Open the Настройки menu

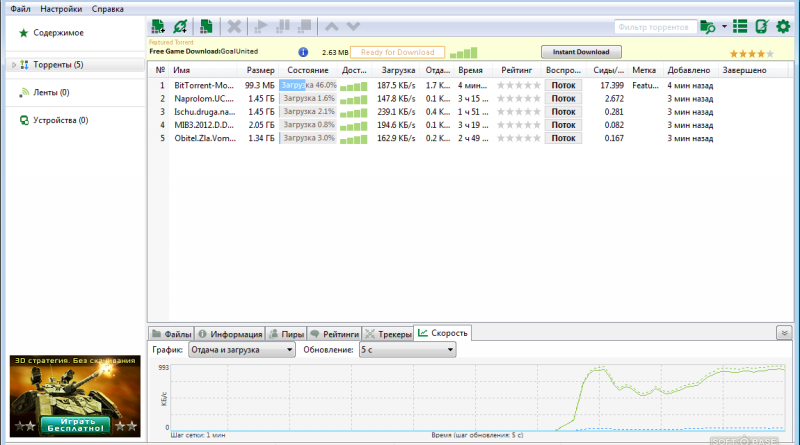61,9
